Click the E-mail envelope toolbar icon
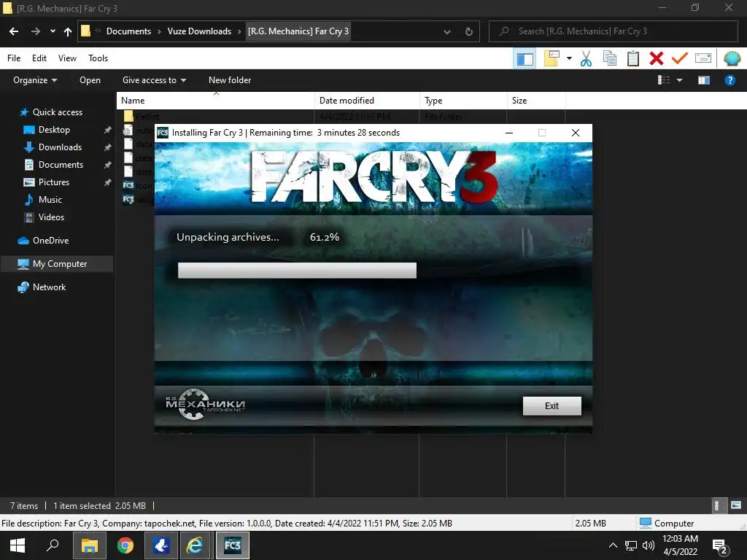Viewport: 747px width, 560px height. pyautogui.click(x=703, y=58)
